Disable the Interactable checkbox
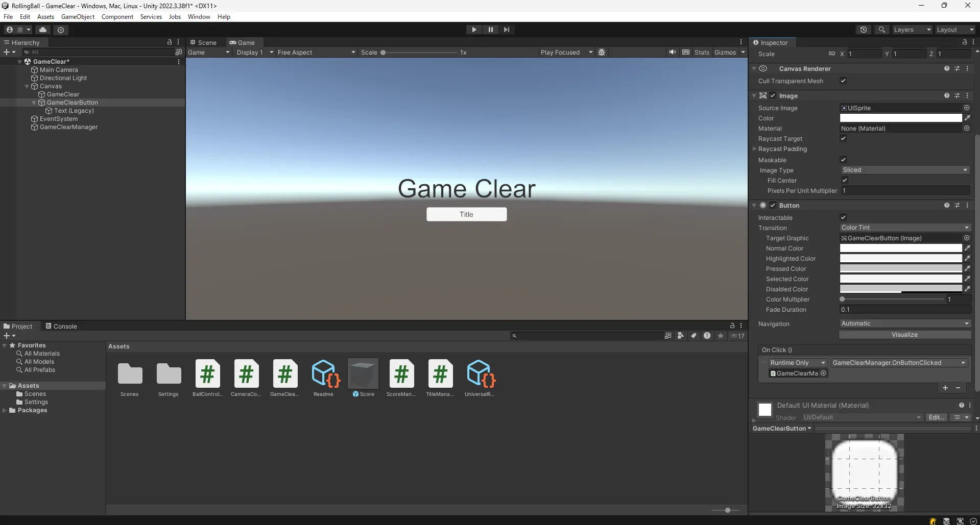 [843, 218]
